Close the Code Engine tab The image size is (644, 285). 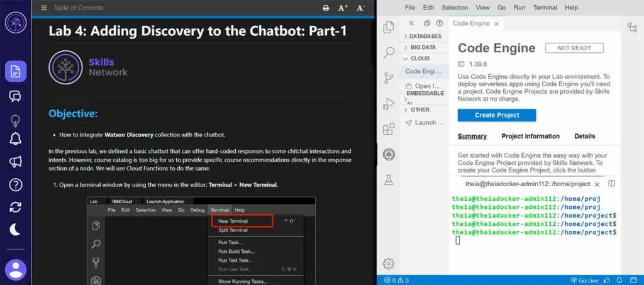point(496,24)
